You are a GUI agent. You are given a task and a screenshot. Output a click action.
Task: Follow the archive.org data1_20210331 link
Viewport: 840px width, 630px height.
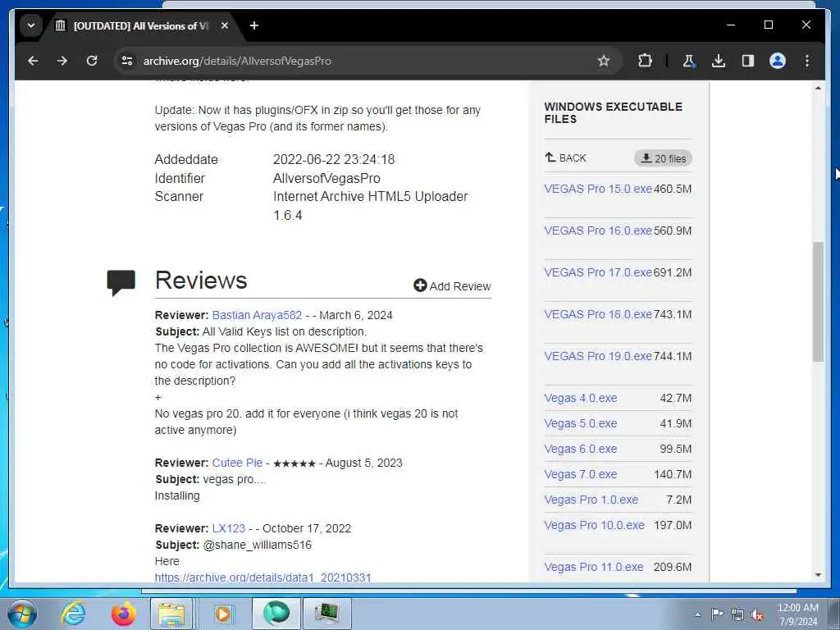click(x=263, y=577)
